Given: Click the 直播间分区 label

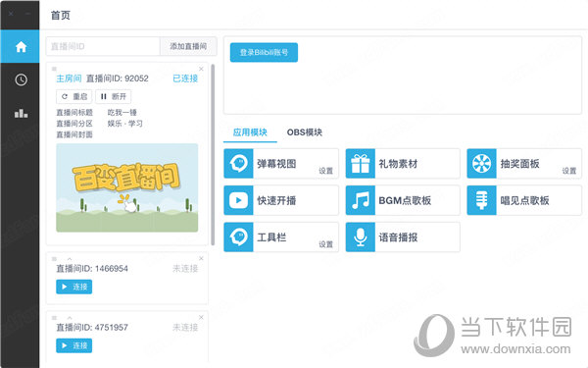Looking at the screenshot, I should tap(74, 124).
